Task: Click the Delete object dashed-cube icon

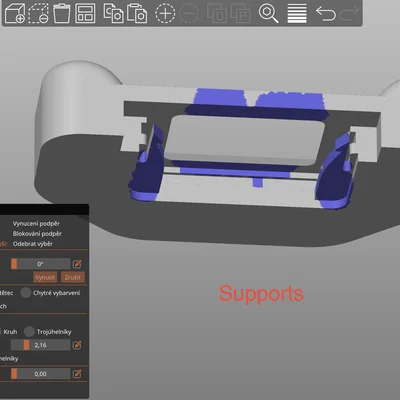Action: click(38, 13)
